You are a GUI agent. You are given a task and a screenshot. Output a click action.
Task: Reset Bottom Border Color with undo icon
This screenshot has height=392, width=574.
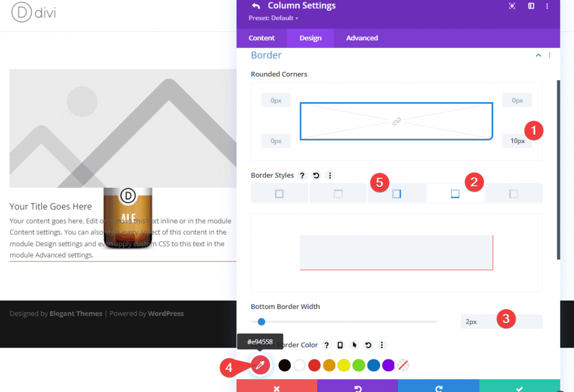pos(368,345)
